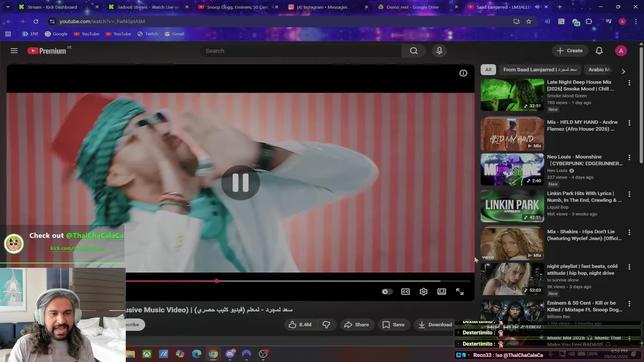The height and width of the screenshot is (362, 644).
Task: Close the Instagram Messages tab
Action: point(366,7)
